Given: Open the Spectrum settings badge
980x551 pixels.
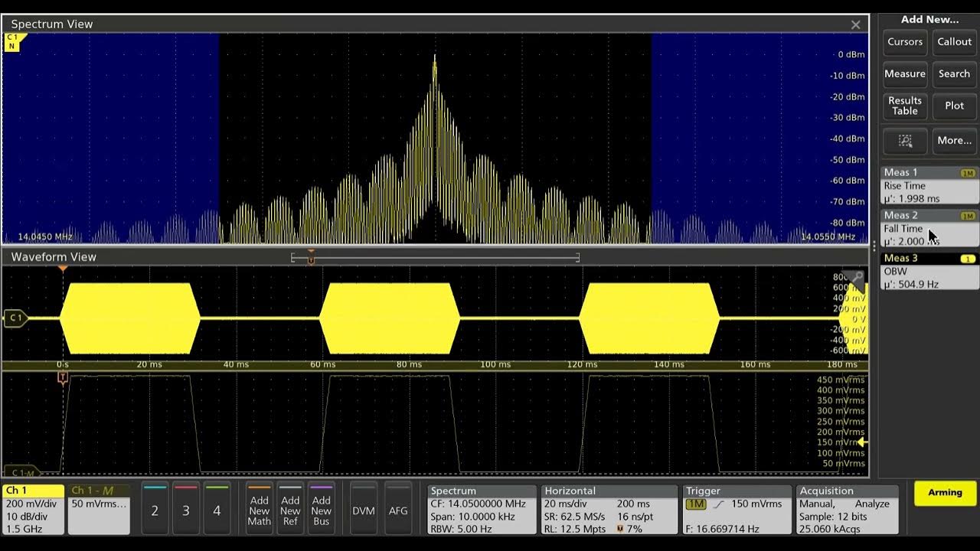Looking at the screenshot, I should click(482, 510).
